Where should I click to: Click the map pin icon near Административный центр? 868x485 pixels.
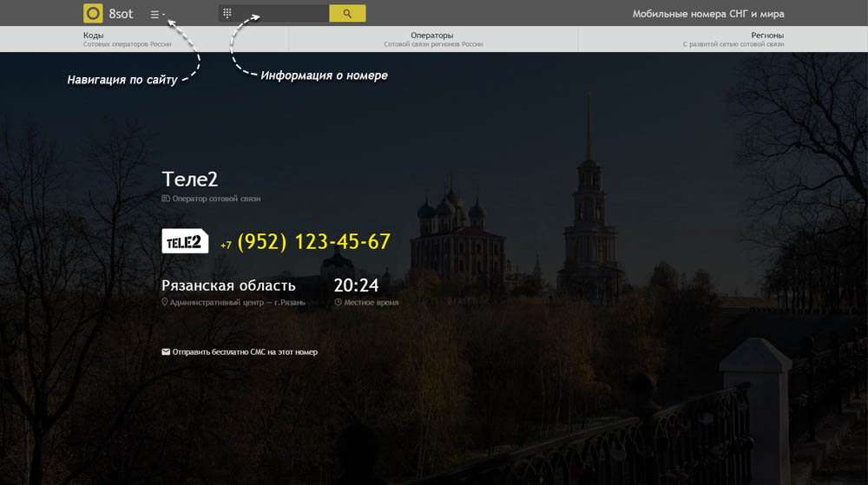click(x=164, y=302)
